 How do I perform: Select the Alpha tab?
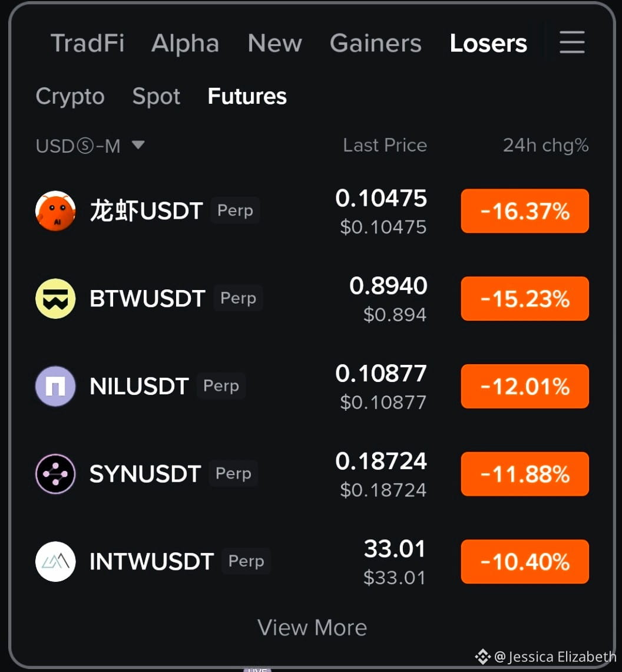185,43
